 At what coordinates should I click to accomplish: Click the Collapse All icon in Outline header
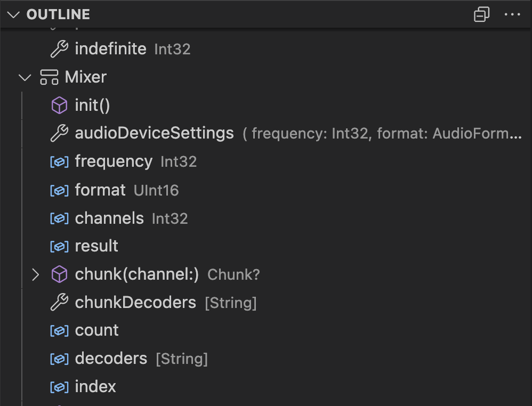click(x=481, y=14)
